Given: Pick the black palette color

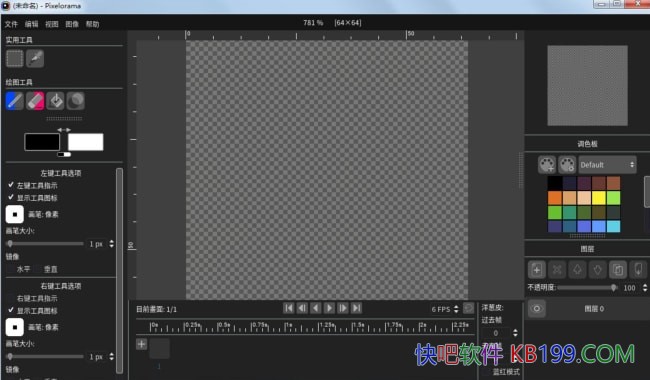Looking at the screenshot, I should [555, 183].
